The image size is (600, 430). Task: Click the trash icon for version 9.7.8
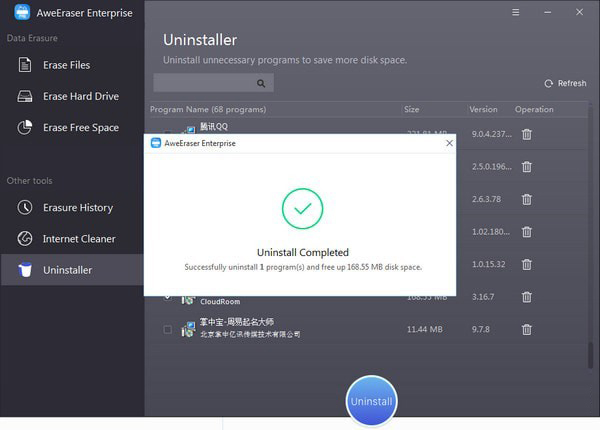click(527, 329)
